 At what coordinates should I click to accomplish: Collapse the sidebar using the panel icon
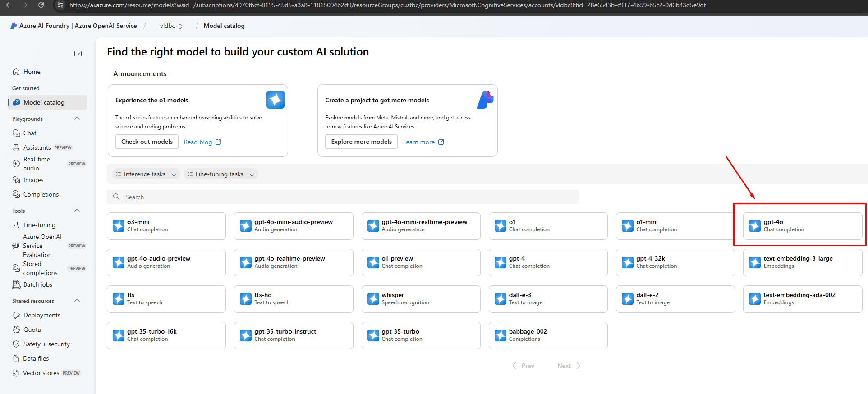(78, 54)
